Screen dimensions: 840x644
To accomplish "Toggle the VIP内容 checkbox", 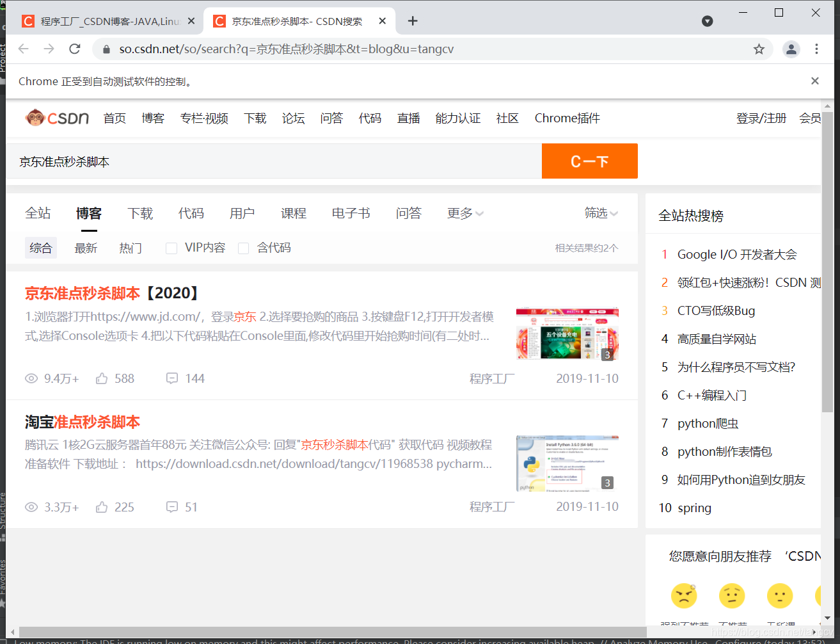I will [x=171, y=248].
